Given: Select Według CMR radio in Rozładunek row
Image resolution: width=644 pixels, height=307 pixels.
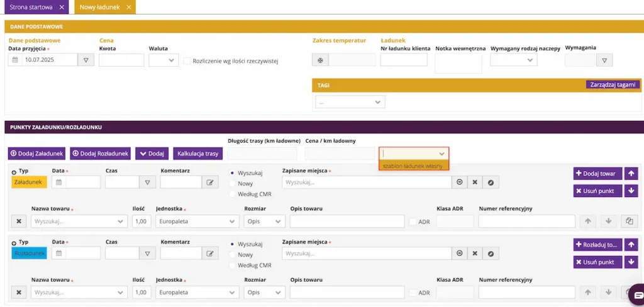Looking at the screenshot, I should (233, 265).
